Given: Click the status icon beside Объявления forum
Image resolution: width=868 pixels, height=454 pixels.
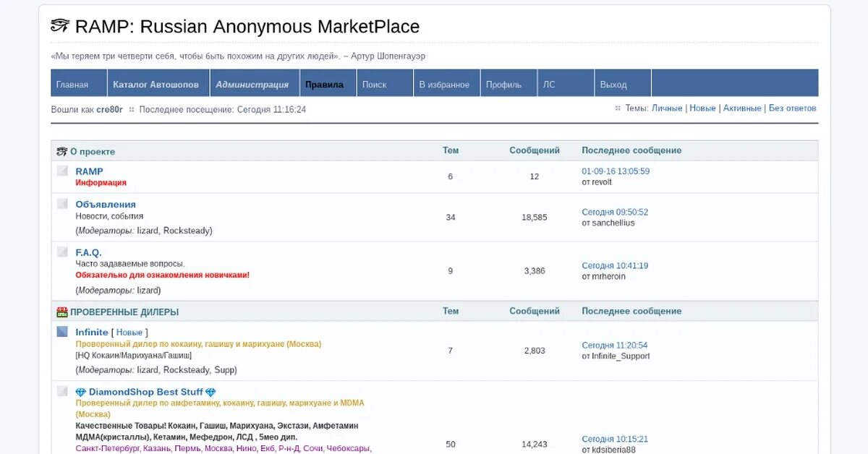Looking at the screenshot, I should pos(62,204).
